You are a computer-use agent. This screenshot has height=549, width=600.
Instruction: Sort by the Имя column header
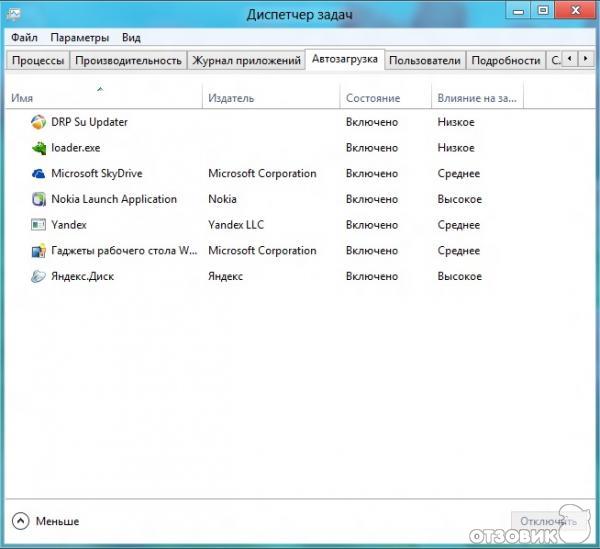[22, 98]
